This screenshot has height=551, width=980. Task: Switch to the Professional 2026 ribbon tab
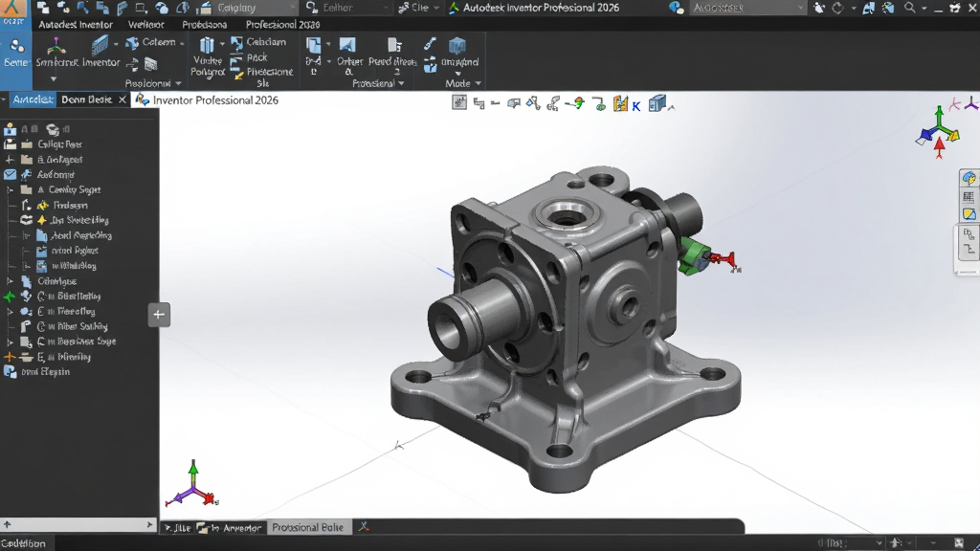pos(282,24)
